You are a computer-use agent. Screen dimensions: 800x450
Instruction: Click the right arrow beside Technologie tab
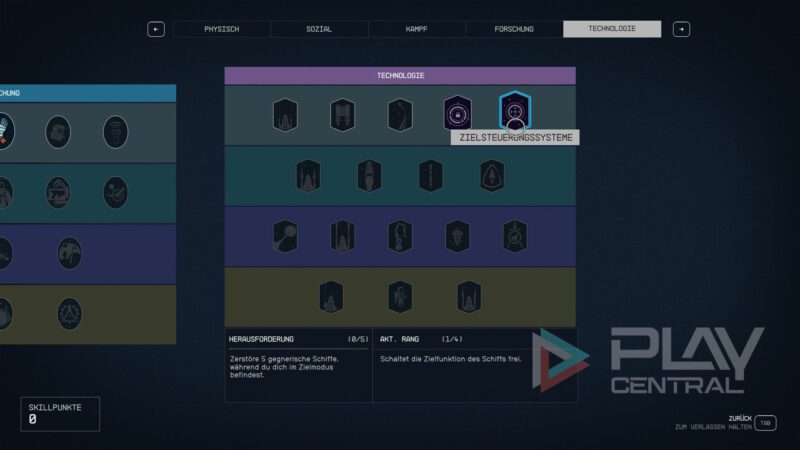click(x=681, y=29)
